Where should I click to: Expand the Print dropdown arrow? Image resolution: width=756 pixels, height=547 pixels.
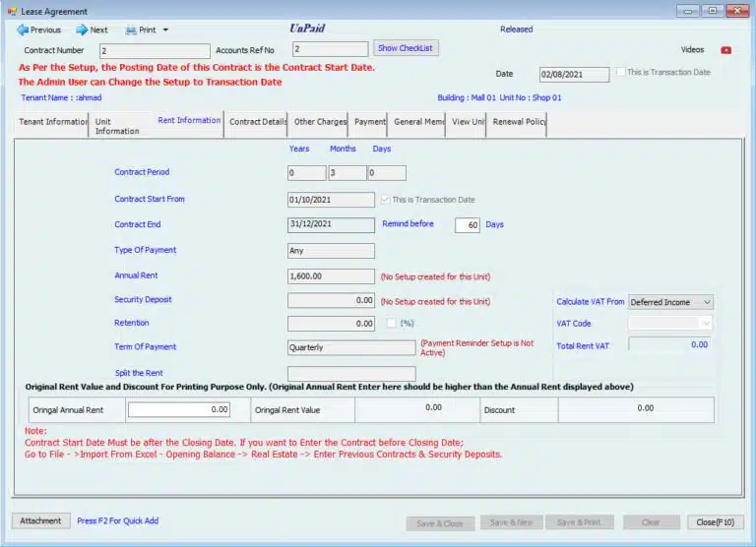coord(165,30)
